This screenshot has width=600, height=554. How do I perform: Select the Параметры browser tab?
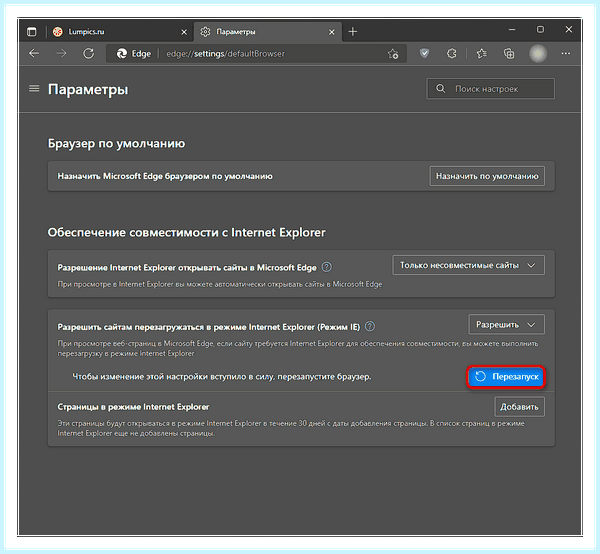click(268, 32)
